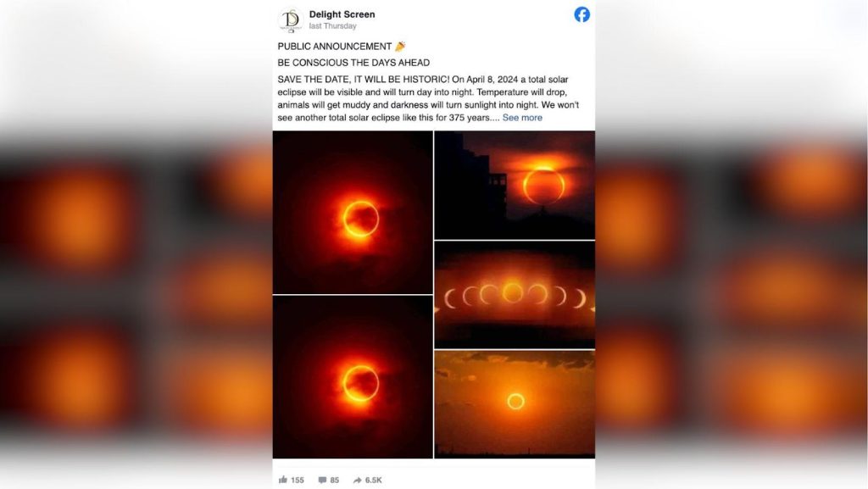This screenshot has width=868, height=489.
Task: Open the eclipse photo with building silhouette
Action: click(x=515, y=186)
